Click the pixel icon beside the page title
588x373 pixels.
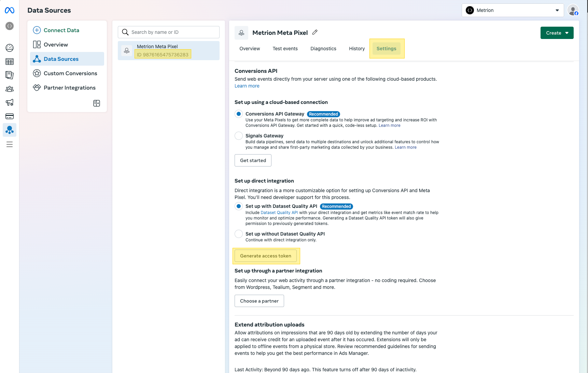(x=241, y=33)
